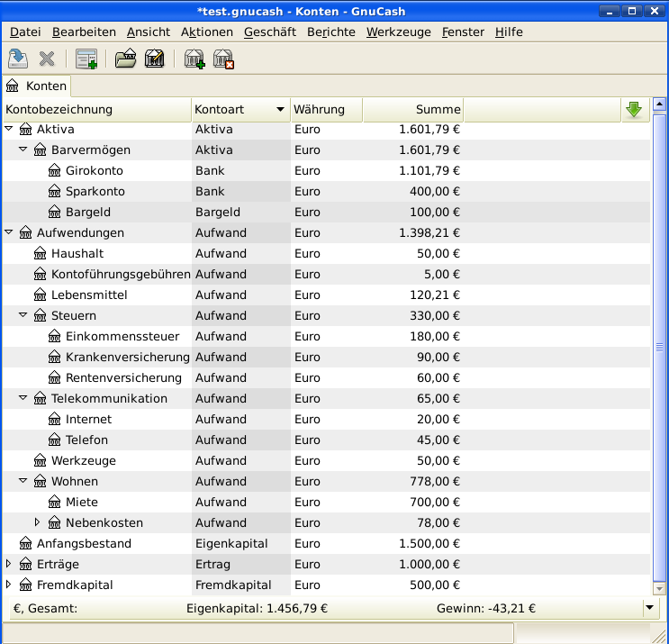Click the green arrow column chooser icon
The width and height of the screenshot is (669, 644).
634,110
